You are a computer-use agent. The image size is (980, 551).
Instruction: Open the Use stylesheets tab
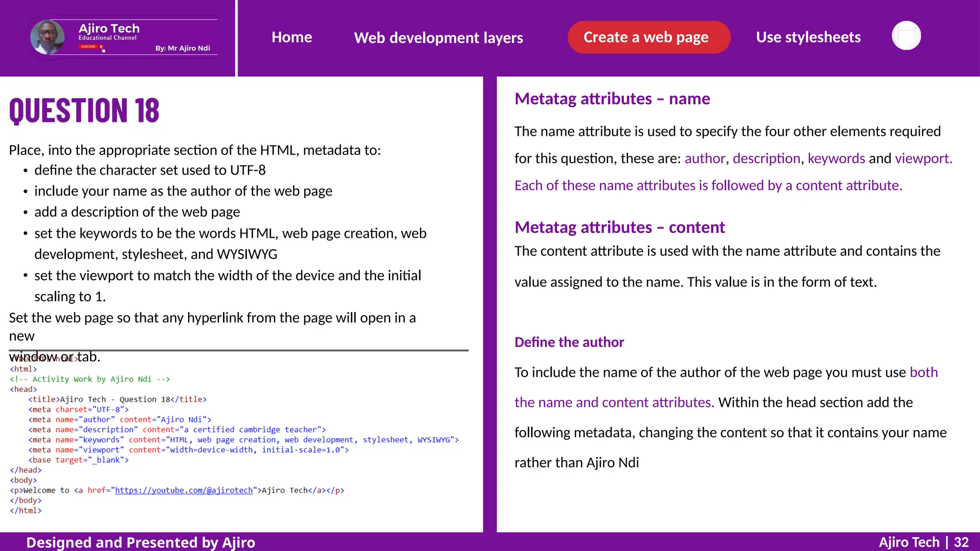(x=808, y=37)
